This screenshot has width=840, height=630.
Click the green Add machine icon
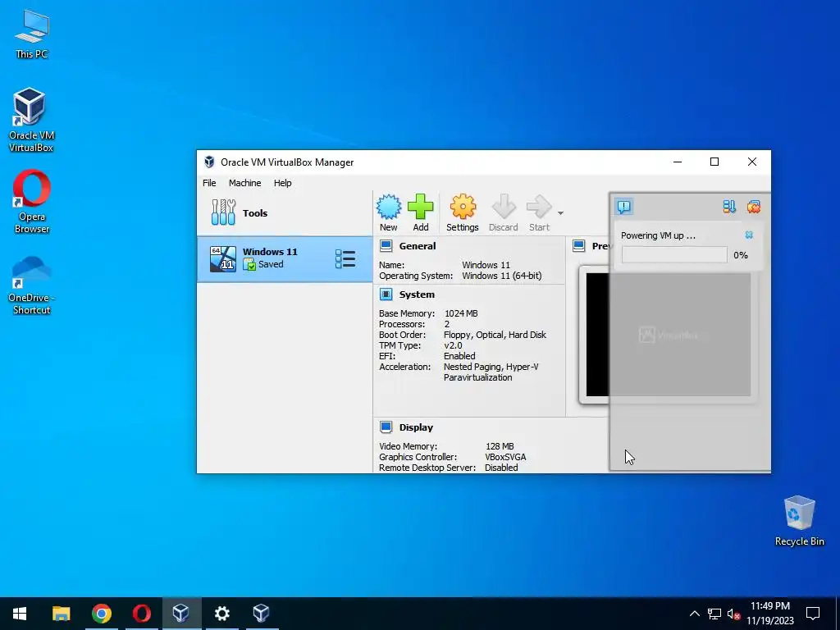click(x=421, y=208)
